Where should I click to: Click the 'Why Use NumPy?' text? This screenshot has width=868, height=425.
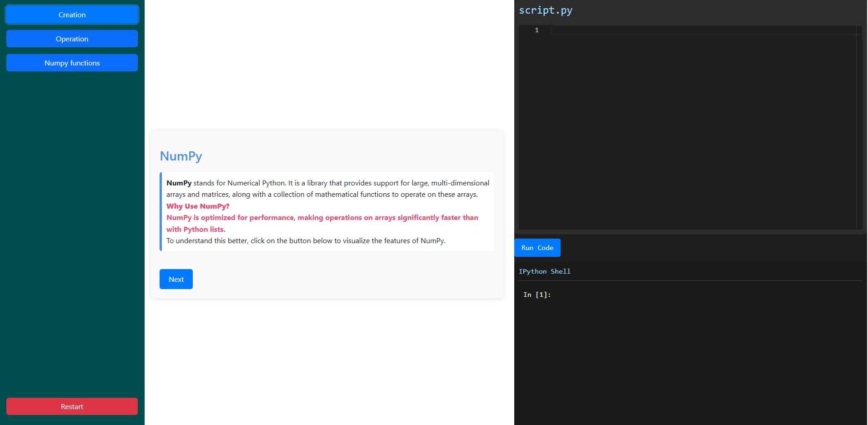(x=198, y=206)
